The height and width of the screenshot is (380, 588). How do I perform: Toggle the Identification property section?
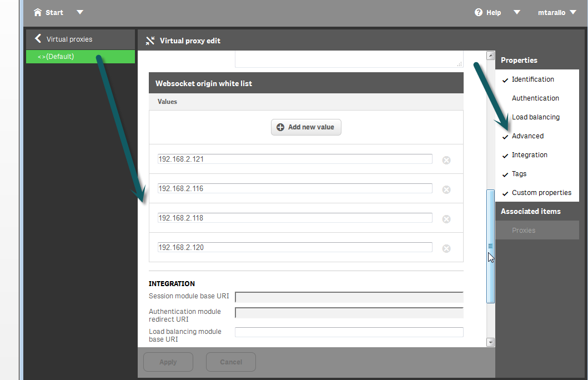[537, 79]
